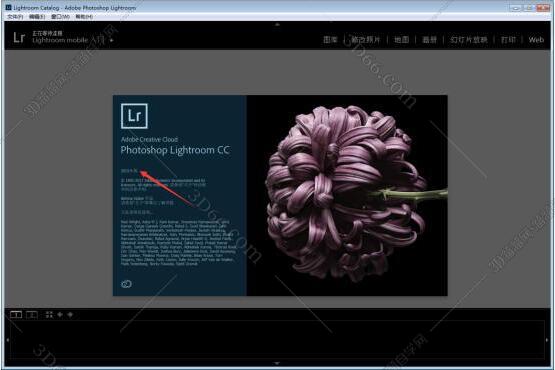Open the 编辑(E) menu
This screenshot has height=370, width=555.
point(37,17)
